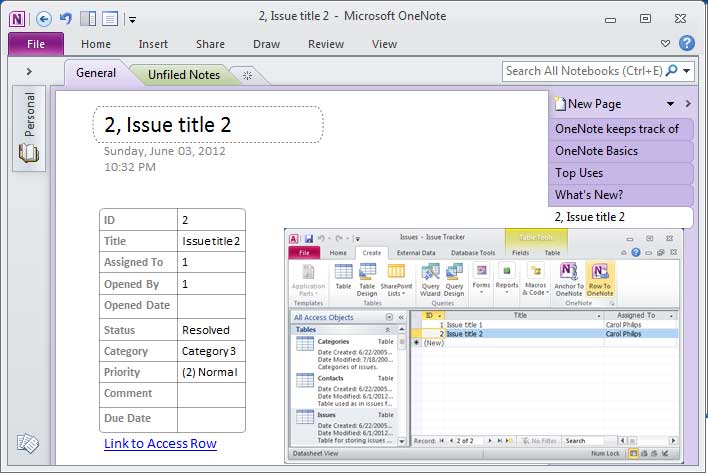Select 'Issue title 1' row in Access
Viewport: 708px width, 473px height.
(x=549, y=325)
